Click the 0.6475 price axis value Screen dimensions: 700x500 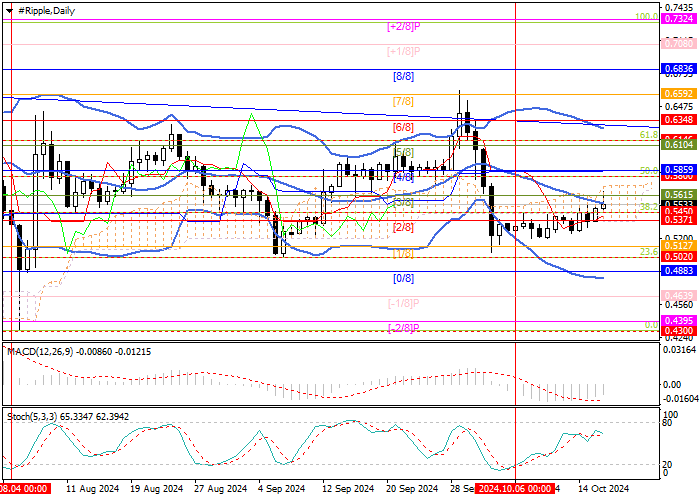tap(679, 107)
